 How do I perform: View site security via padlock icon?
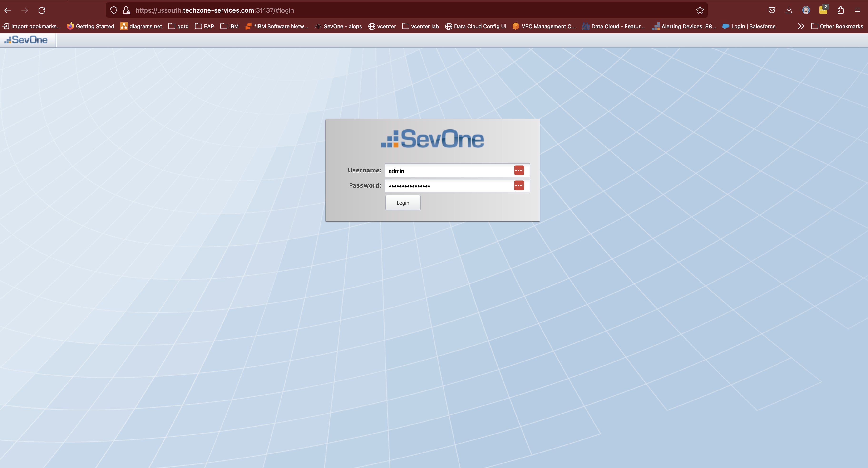click(127, 10)
